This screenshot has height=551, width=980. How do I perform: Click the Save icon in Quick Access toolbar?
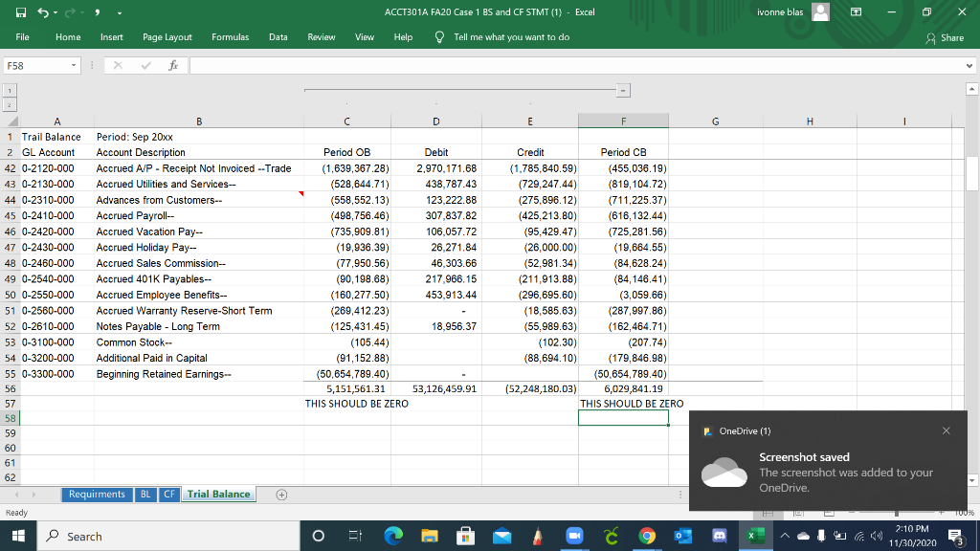[21, 12]
